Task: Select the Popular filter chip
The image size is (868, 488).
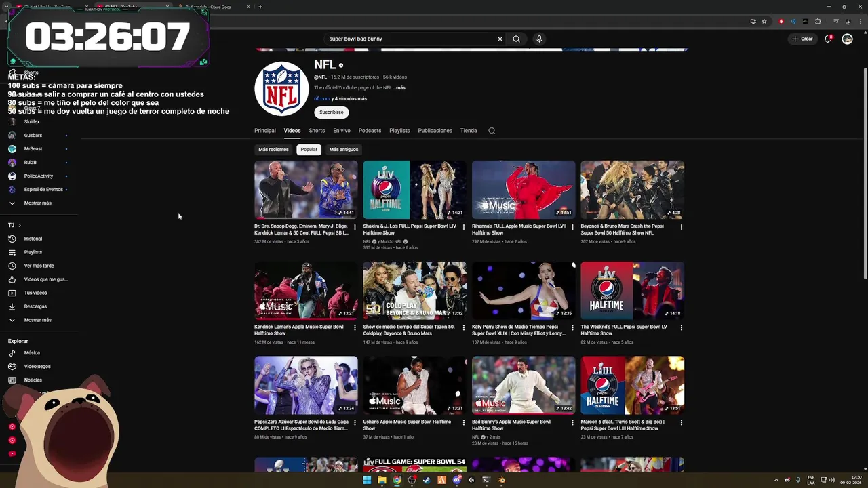Action: point(309,150)
